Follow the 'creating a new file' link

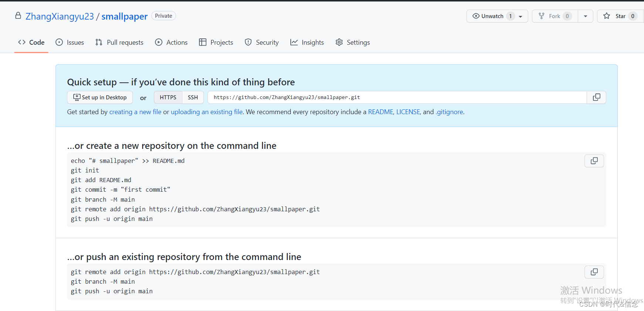135,112
